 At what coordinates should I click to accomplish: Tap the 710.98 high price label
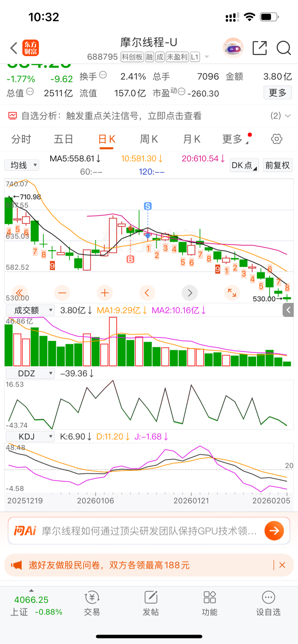pos(30,197)
